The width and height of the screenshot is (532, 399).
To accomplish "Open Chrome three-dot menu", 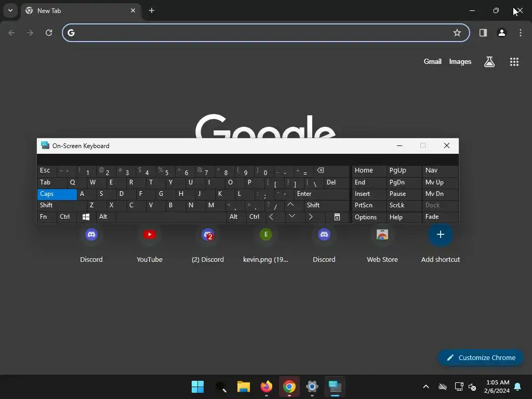I will (x=520, y=33).
